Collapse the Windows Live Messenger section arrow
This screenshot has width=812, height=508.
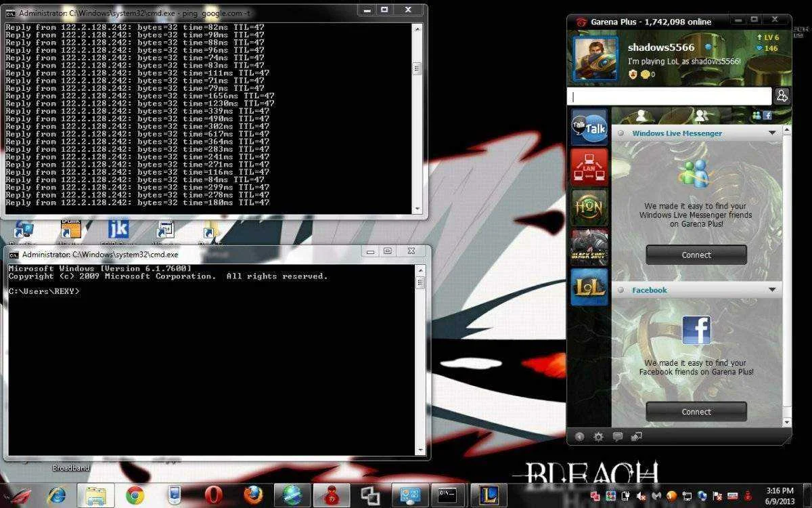pyautogui.click(x=772, y=133)
